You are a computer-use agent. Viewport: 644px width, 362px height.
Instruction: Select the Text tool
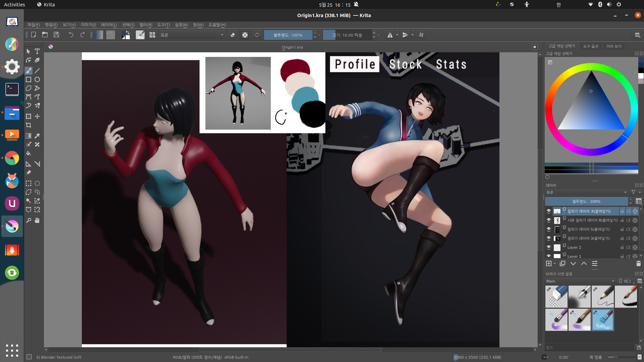[x=37, y=51]
